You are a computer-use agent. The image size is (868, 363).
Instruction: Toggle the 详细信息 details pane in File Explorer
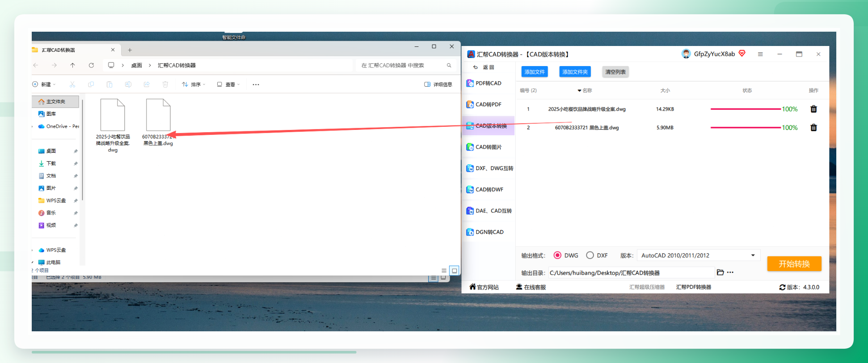pos(438,84)
